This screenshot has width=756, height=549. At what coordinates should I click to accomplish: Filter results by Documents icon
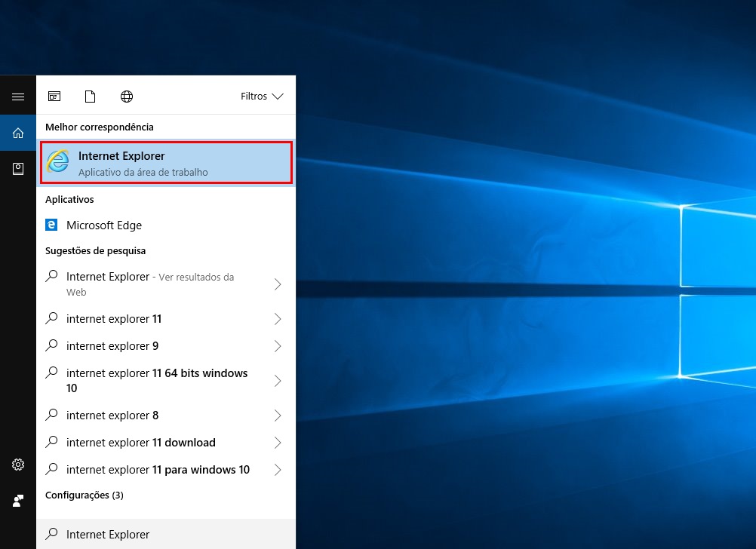coord(90,97)
